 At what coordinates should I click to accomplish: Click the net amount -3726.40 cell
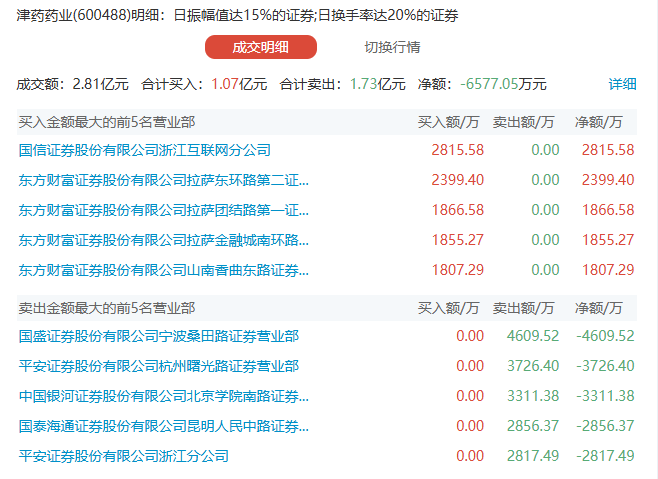point(605,366)
